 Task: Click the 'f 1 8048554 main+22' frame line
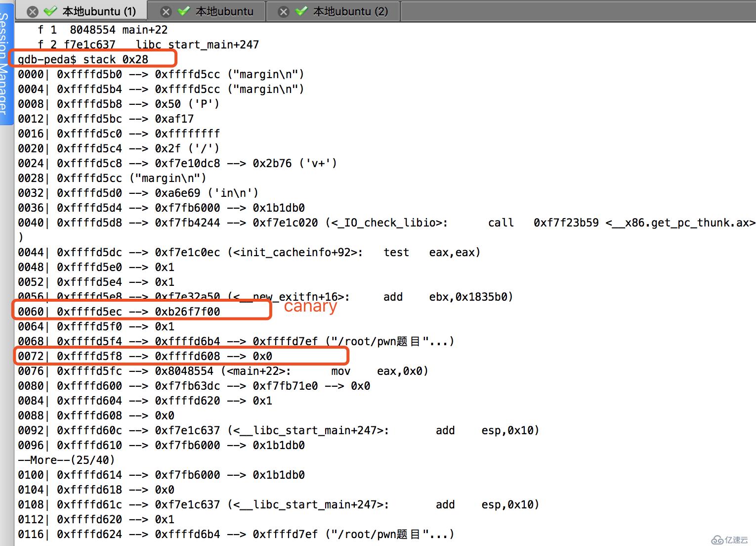click(103, 30)
